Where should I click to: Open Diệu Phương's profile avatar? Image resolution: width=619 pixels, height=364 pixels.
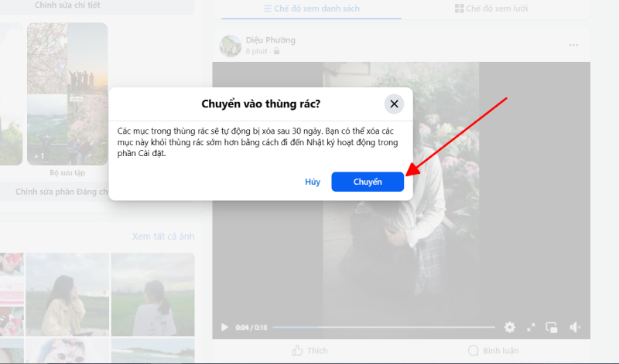point(230,46)
